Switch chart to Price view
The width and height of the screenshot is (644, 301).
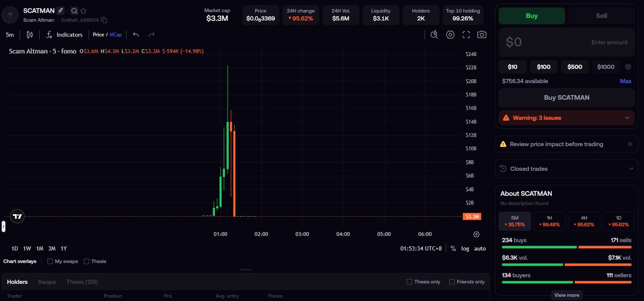point(98,35)
